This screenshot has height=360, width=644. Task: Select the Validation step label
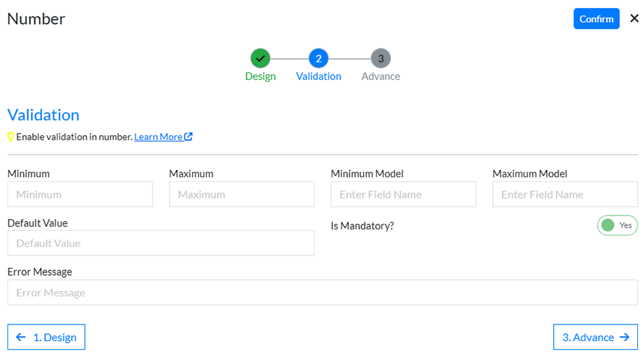319,77
